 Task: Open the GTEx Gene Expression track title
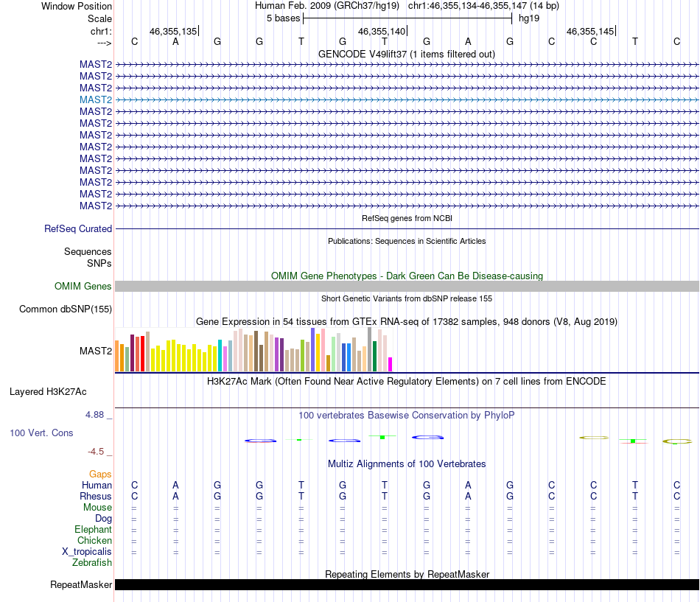407,321
